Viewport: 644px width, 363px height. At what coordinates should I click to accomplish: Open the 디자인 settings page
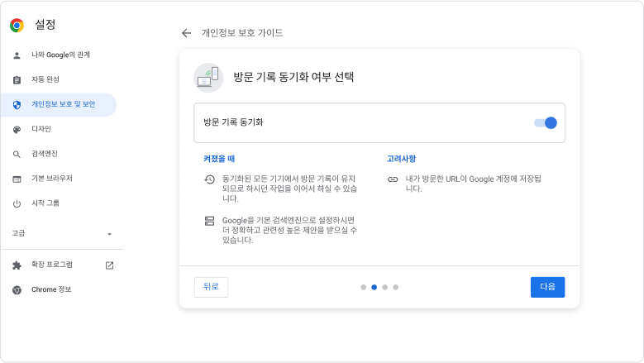point(41,129)
